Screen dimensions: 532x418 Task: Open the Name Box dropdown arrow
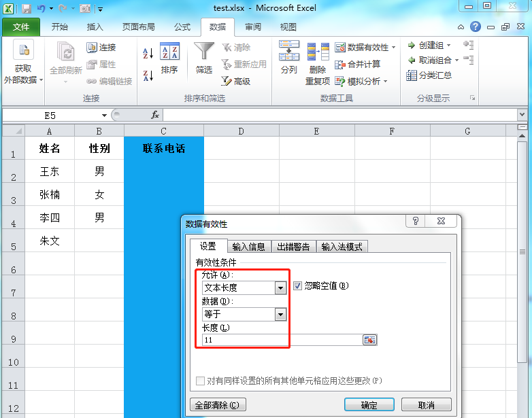(104, 116)
